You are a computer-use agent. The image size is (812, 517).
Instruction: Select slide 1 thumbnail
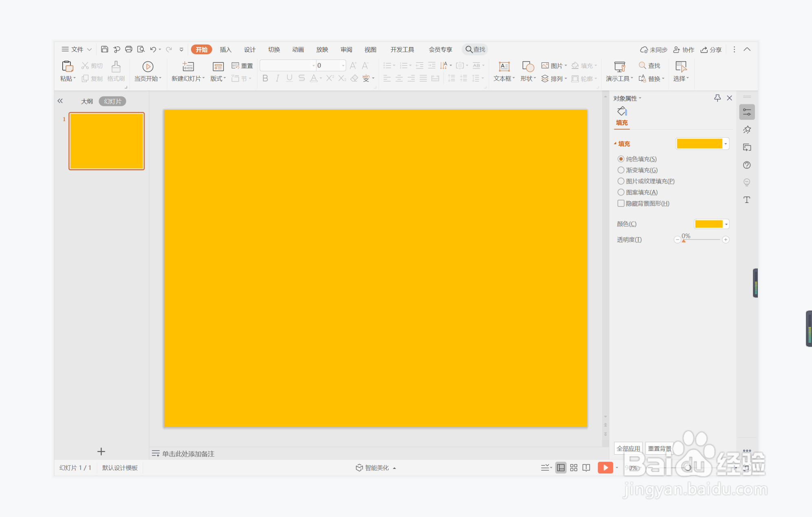pos(107,141)
